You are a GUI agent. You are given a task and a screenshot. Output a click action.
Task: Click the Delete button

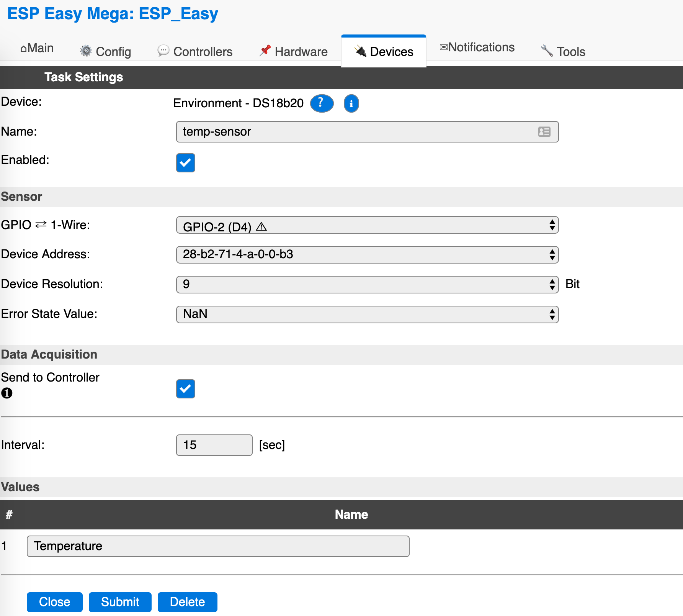coord(187,602)
